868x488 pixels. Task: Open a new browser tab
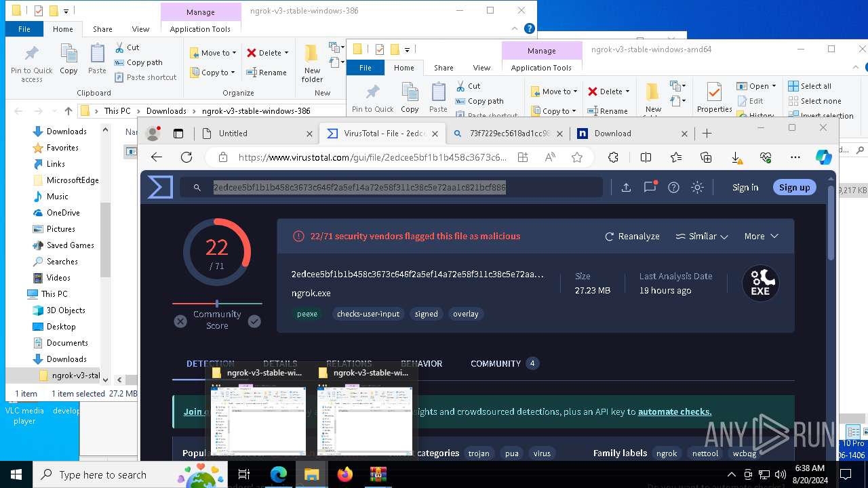(707, 134)
